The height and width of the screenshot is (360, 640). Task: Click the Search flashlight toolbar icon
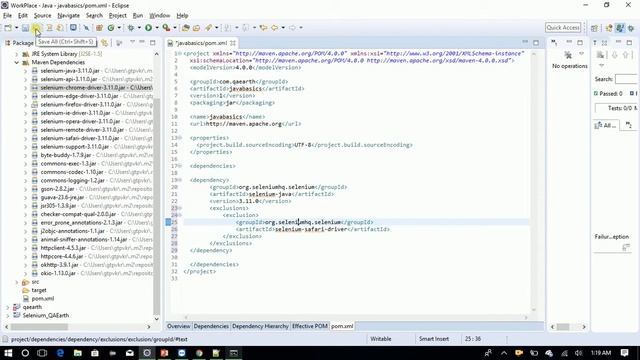(x=209, y=28)
